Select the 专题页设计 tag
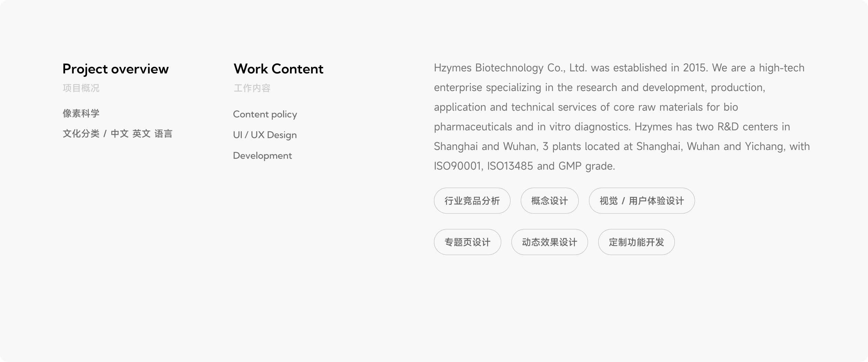The image size is (868, 362). click(x=467, y=242)
